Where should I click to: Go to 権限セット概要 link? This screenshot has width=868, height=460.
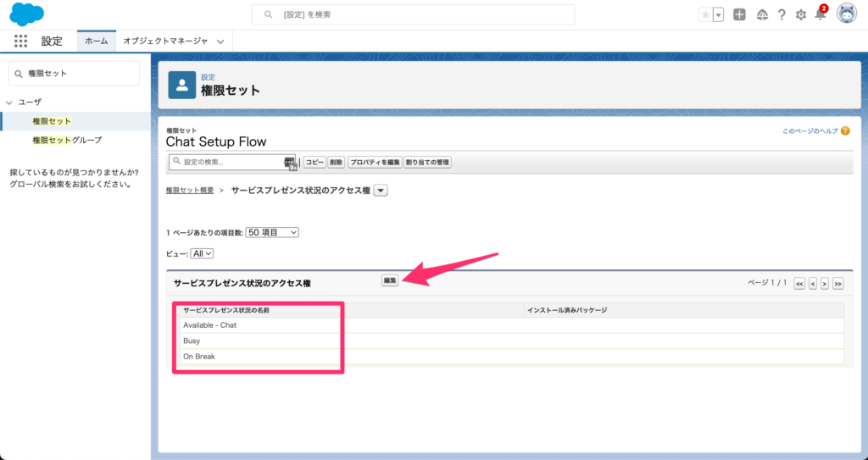pyautogui.click(x=190, y=190)
